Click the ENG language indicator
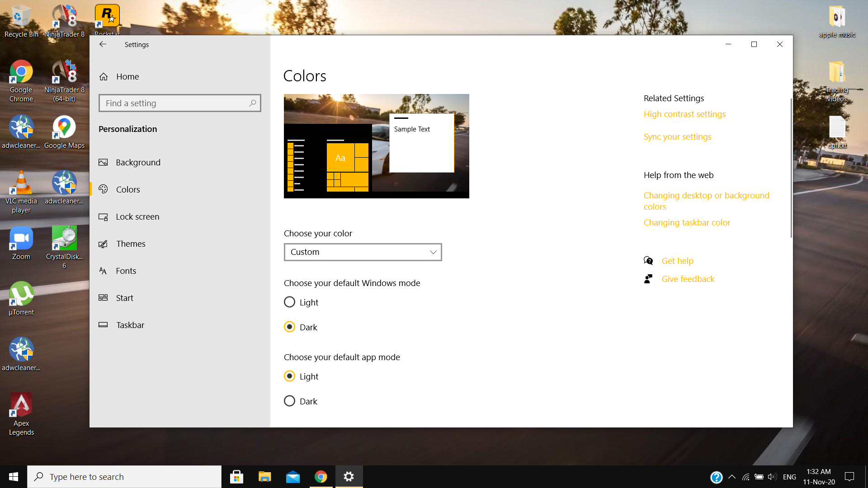This screenshot has width=868, height=488. (x=789, y=477)
